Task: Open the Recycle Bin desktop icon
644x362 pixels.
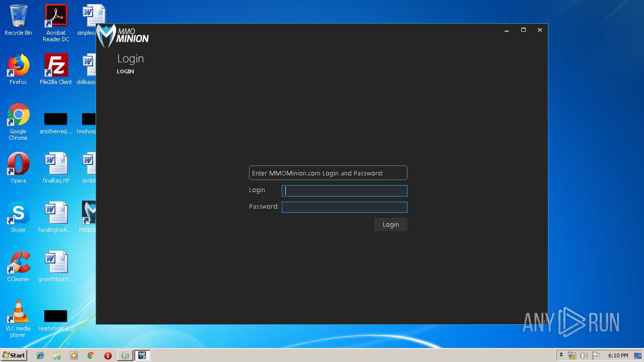Action: click(x=18, y=21)
